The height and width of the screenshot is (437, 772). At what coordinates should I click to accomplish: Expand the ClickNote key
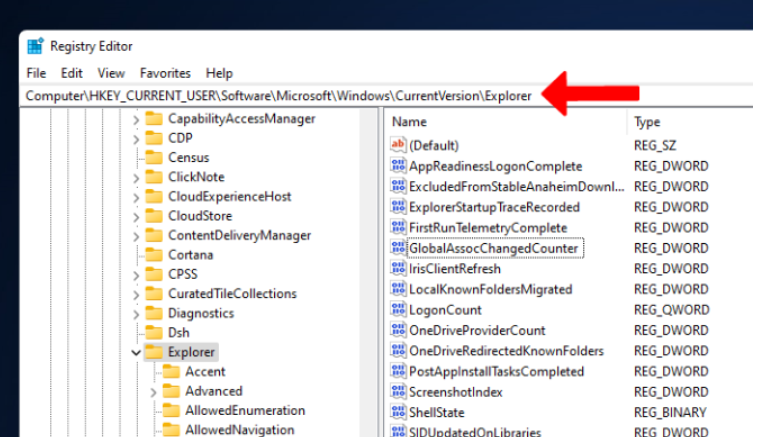[136, 178]
